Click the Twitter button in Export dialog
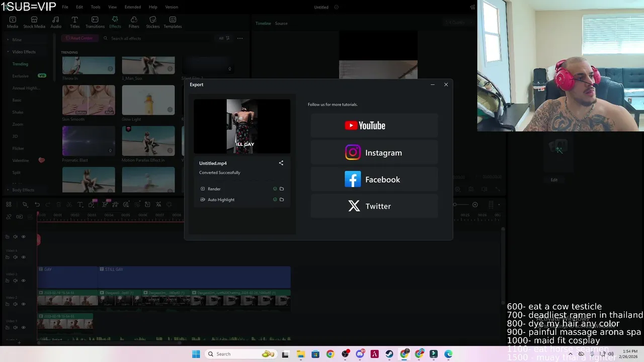644x362 pixels. (374, 206)
